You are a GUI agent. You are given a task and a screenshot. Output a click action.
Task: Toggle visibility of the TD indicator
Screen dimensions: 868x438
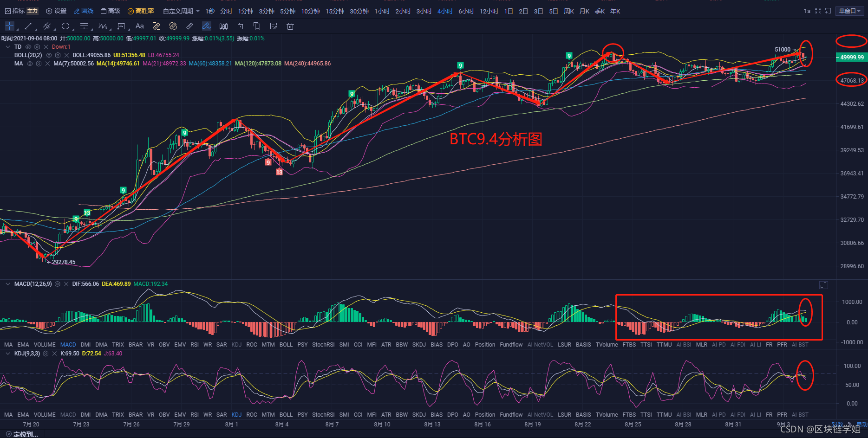(x=28, y=47)
